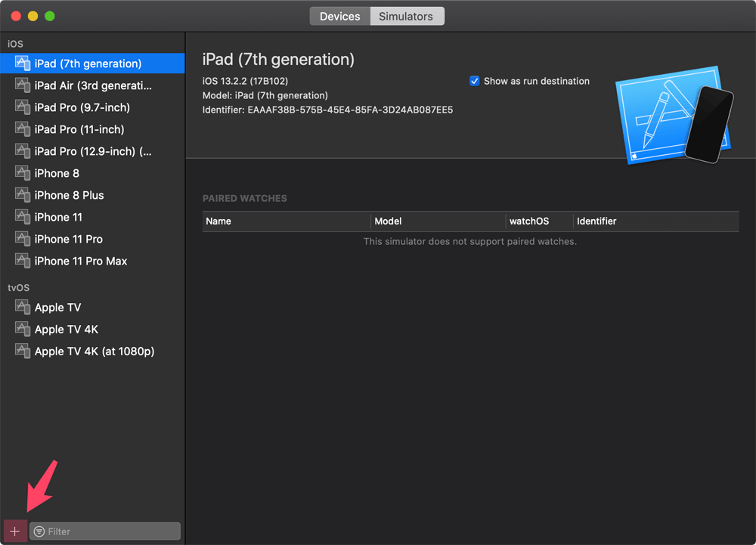Click the icon next to iPhone 11 Pro
The image size is (756, 545).
coord(23,239)
